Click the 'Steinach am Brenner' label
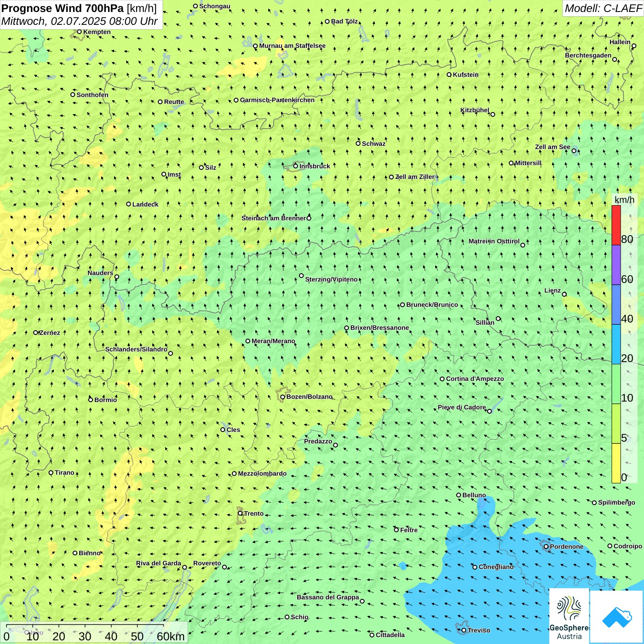Screen dimensions: 644x644 click(x=273, y=218)
